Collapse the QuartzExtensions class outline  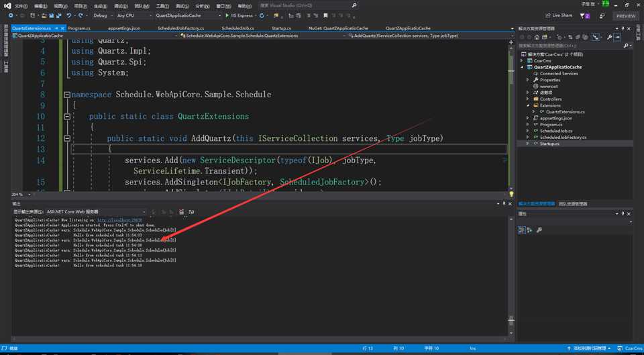pyautogui.click(x=67, y=117)
